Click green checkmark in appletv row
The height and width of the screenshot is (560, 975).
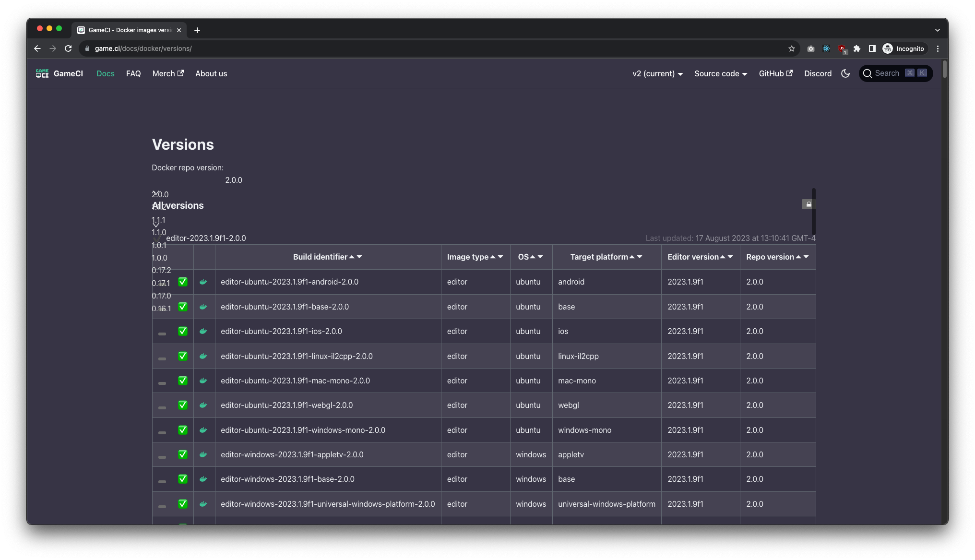click(x=183, y=454)
